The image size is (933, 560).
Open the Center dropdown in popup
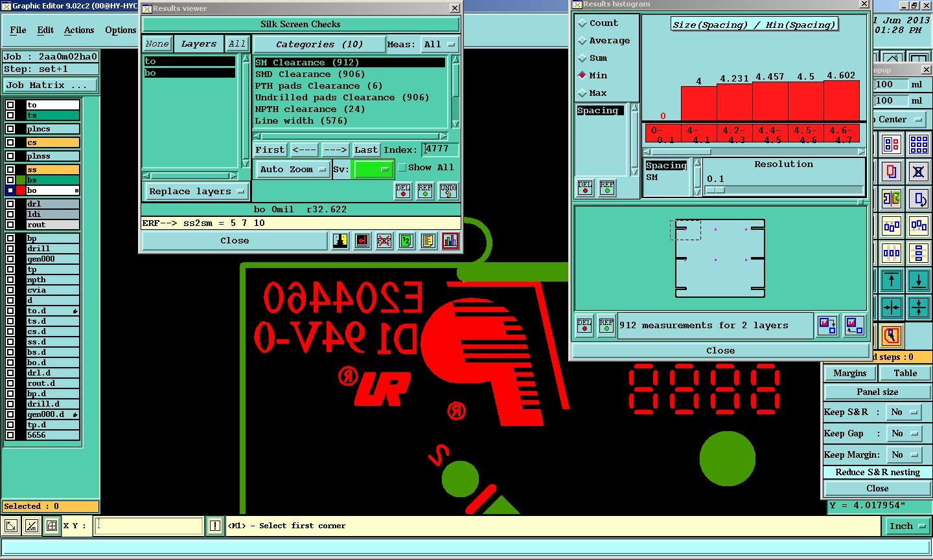pos(900,120)
